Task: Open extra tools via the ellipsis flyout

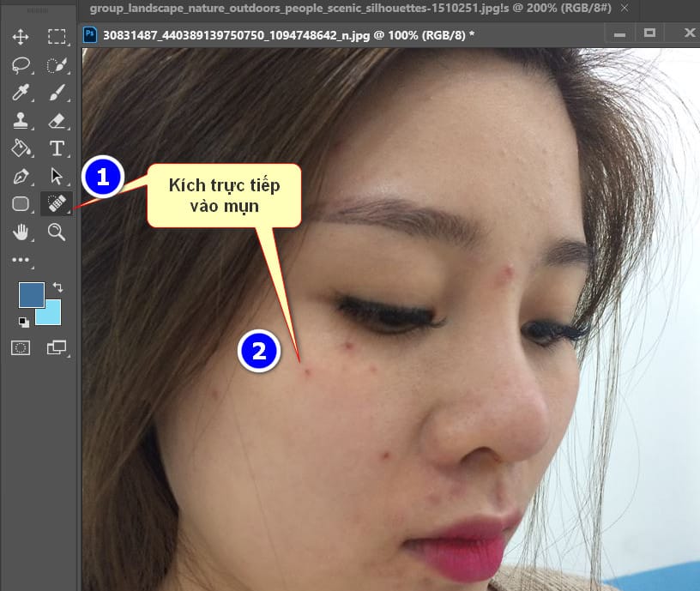Action: point(21,259)
